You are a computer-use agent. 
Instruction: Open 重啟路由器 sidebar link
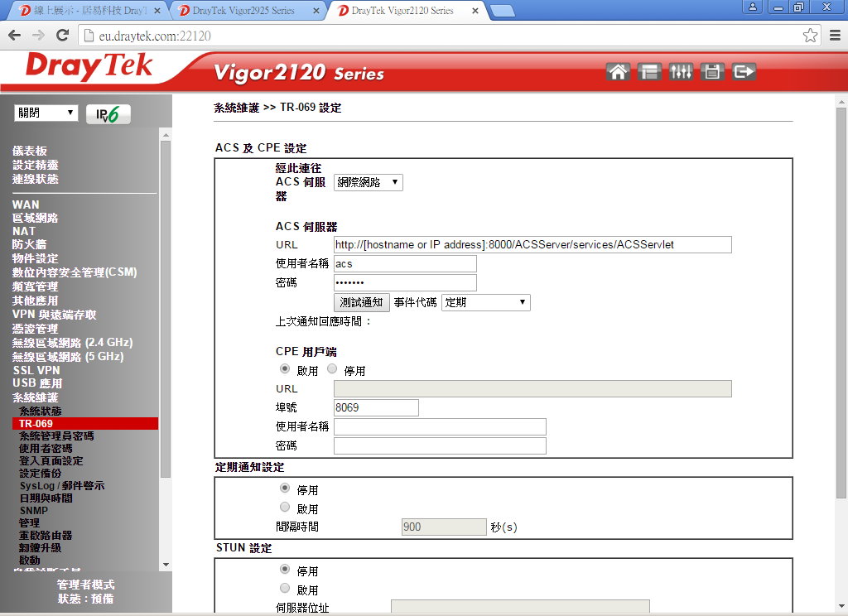coord(46,536)
